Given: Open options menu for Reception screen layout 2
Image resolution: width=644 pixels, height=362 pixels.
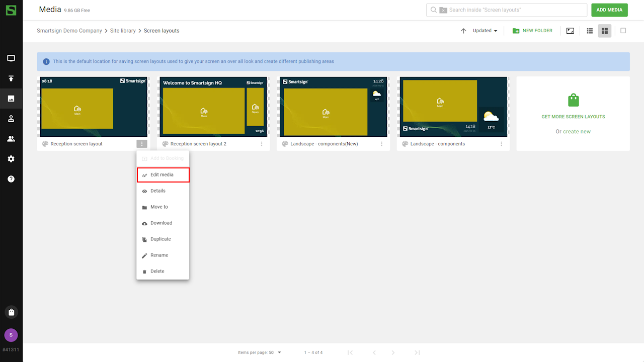Looking at the screenshot, I should (x=262, y=144).
